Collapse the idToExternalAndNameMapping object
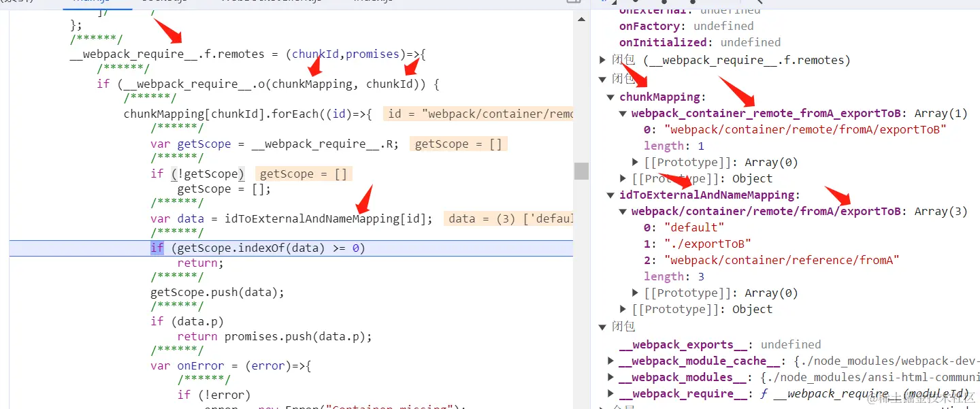 click(611, 195)
